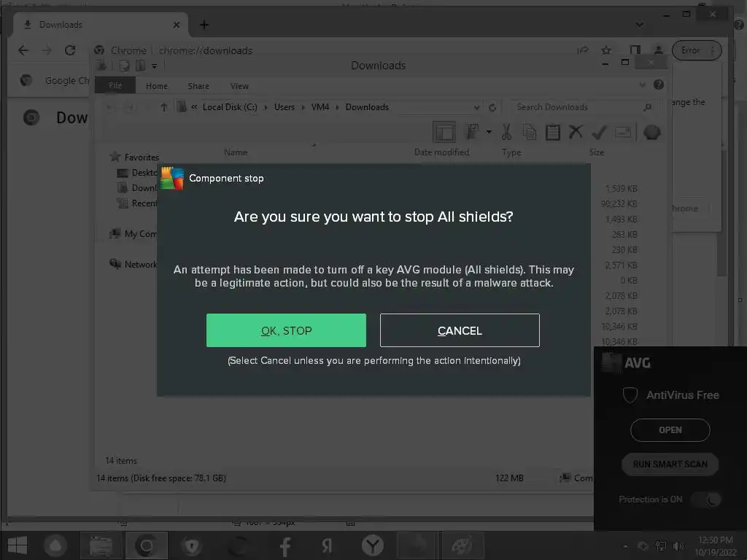Sort by the Name column header
The height and width of the screenshot is (560, 747).
coord(236,152)
